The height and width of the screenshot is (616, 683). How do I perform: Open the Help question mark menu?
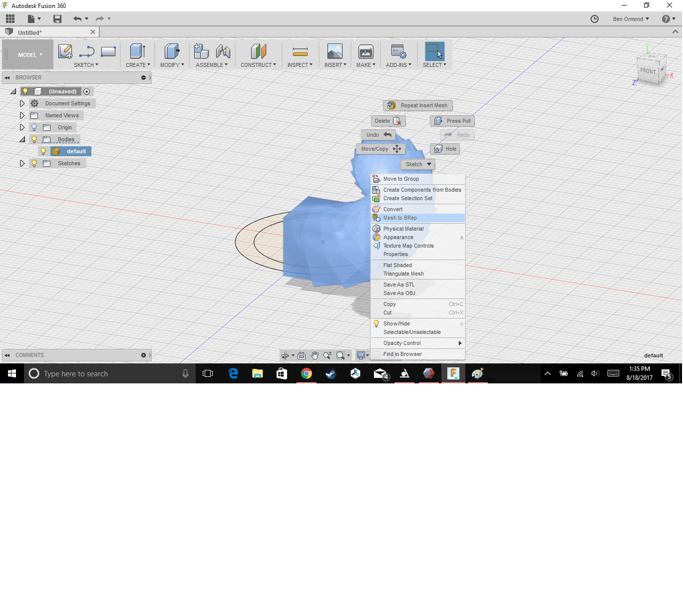669,19
